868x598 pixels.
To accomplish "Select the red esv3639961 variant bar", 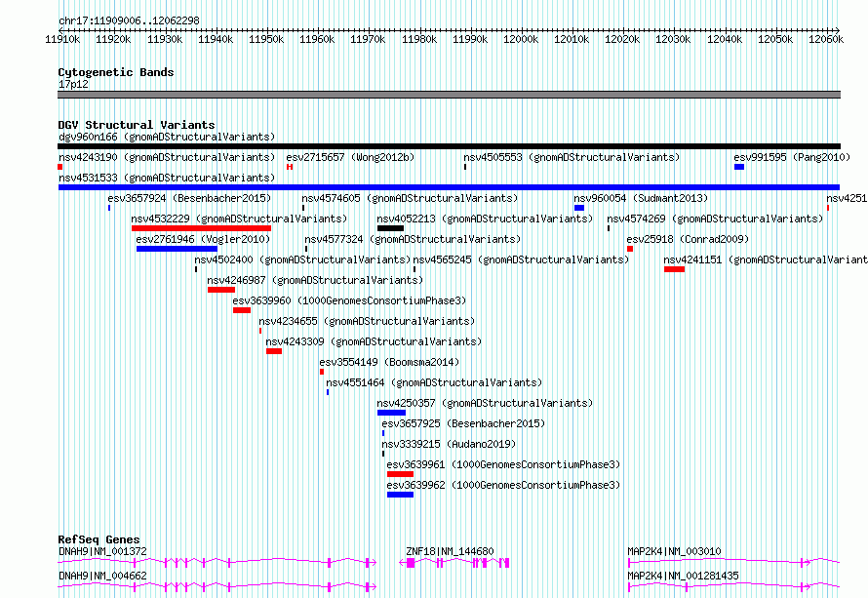I will pyautogui.click(x=400, y=474).
